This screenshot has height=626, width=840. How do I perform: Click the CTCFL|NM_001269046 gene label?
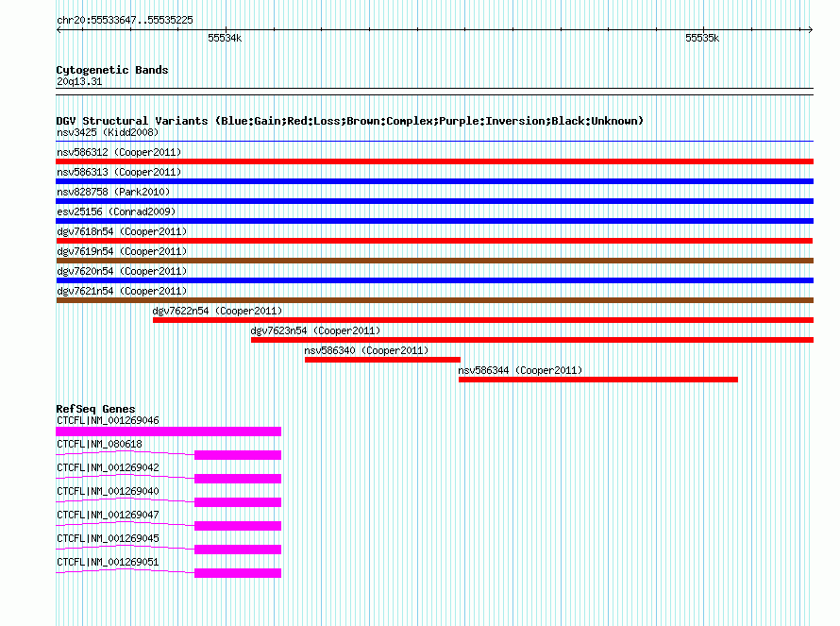point(108,420)
